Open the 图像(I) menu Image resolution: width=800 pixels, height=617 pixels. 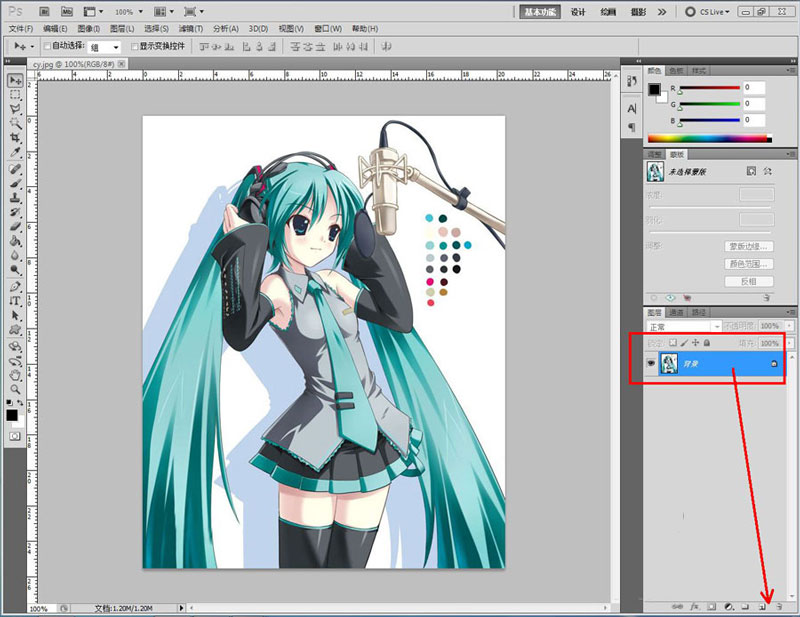tap(89, 29)
